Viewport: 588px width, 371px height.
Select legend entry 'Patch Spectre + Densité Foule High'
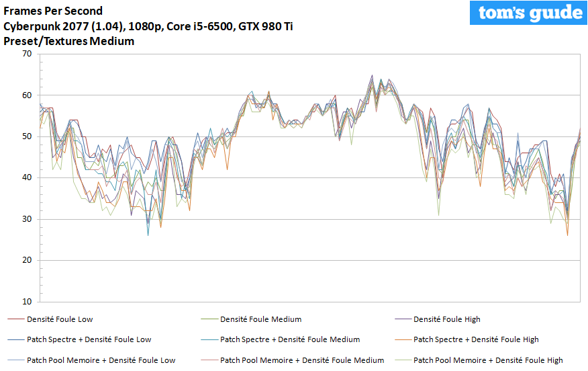[x=476, y=339]
